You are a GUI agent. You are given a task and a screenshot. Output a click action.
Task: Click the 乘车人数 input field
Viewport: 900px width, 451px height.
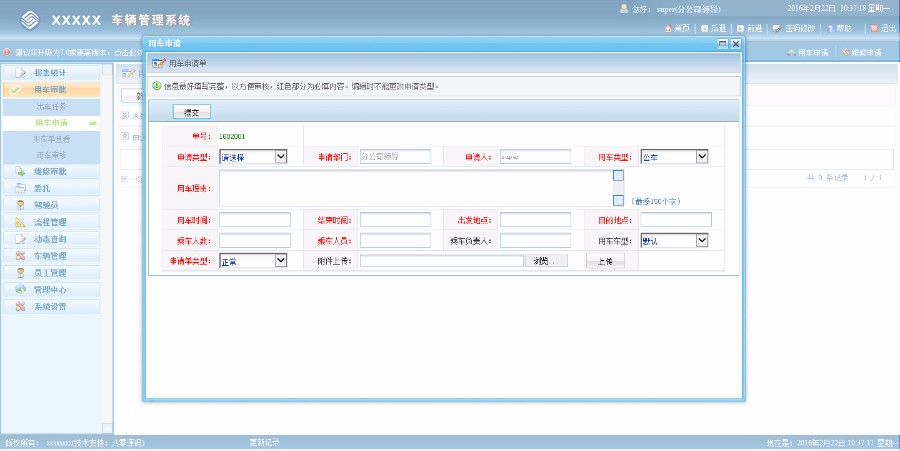[255, 240]
